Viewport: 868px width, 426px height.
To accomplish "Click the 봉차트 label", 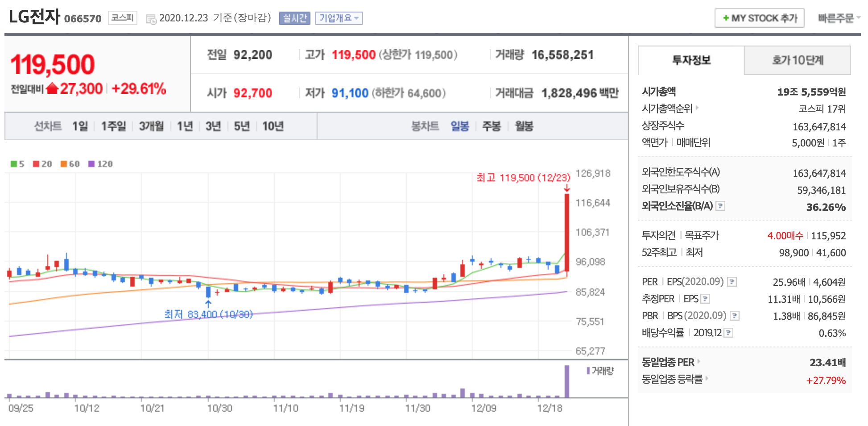I will click(x=425, y=126).
